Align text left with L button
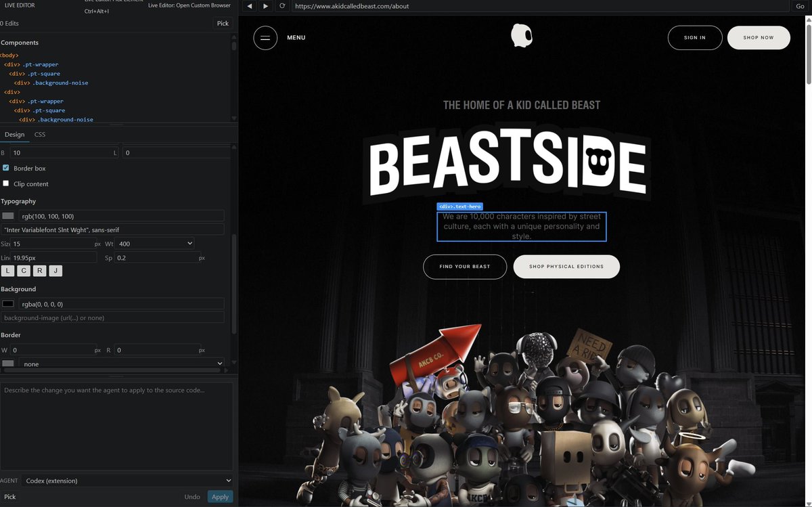The image size is (812, 507). [x=8, y=271]
